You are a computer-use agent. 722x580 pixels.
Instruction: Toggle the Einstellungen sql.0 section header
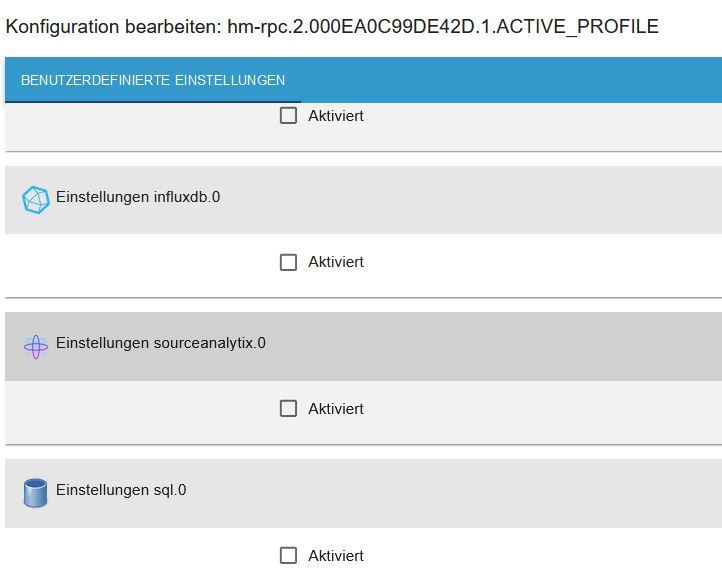pos(121,491)
